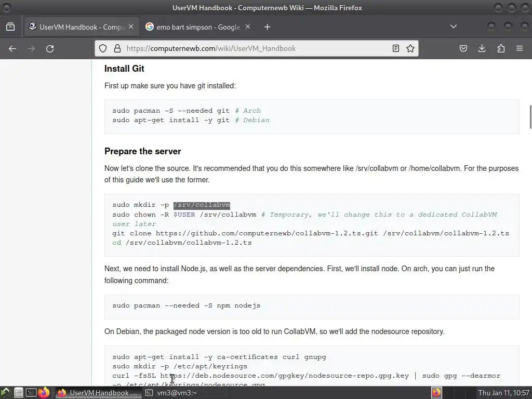The height and width of the screenshot is (399, 532).
Task: Open the taskbar start menu icon
Action: pyautogui.click(x=5, y=393)
